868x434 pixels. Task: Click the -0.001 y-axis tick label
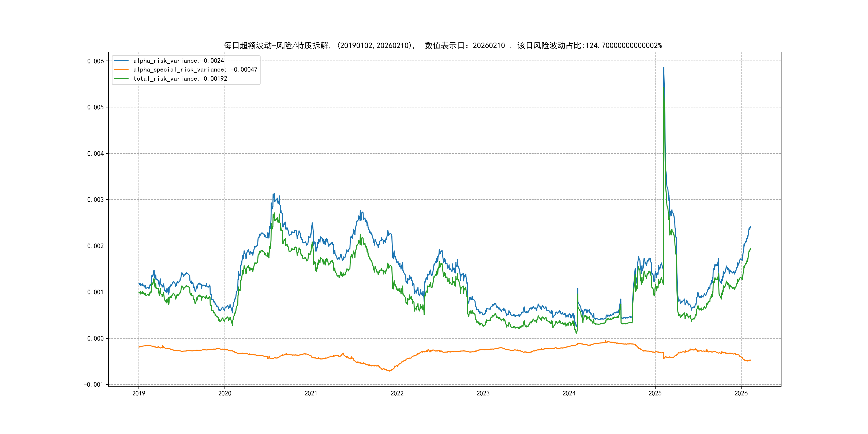(x=94, y=384)
